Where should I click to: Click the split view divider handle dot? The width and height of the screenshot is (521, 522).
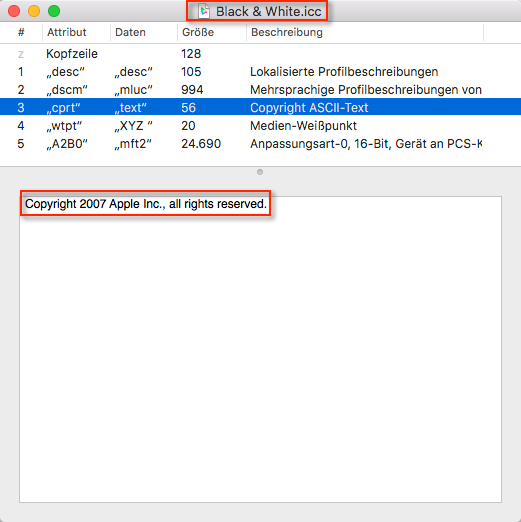[x=260, y=172]
